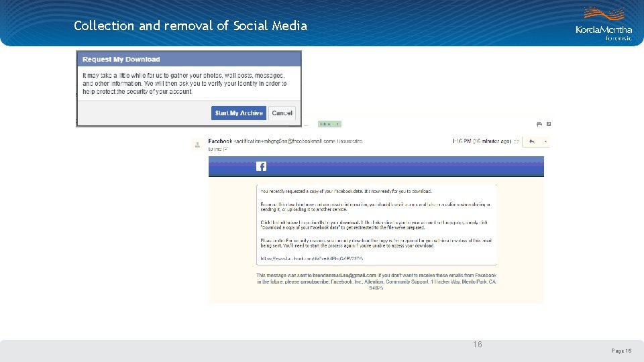
Task: Cancel the Request My Download dialog
Action: tap(282, 113)
